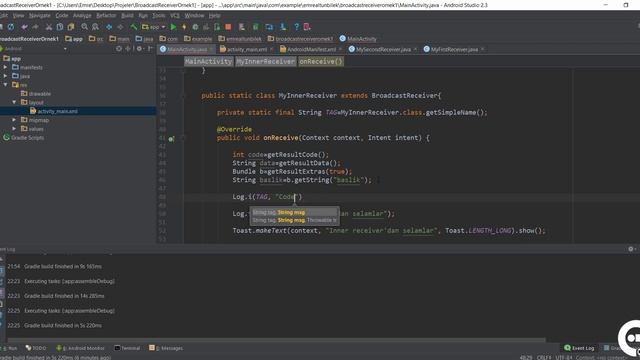Open the app run configuration dropdown
Viewport: 640px width, 360px height.
tap(153, 27)
